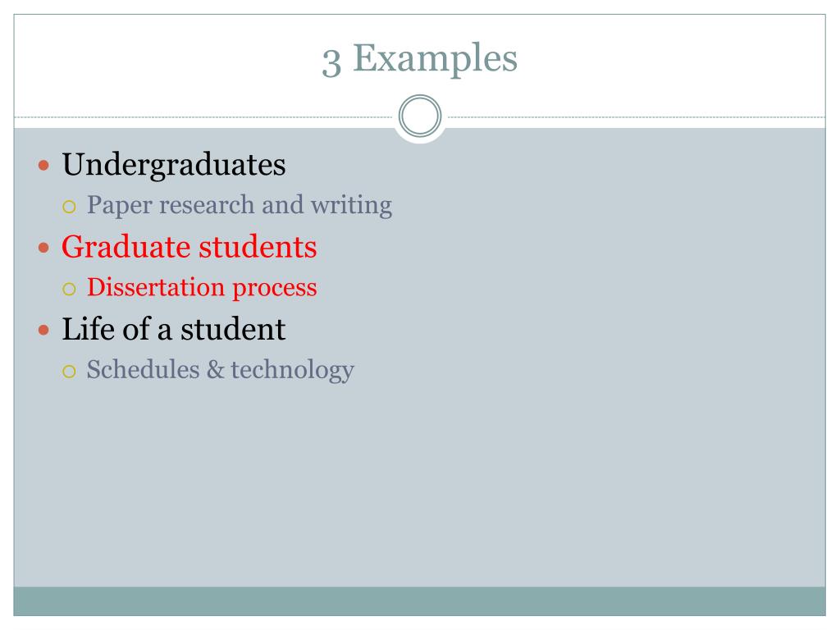Click the word "Examples" in the title
840x630 pixels.
click(435, 59)
